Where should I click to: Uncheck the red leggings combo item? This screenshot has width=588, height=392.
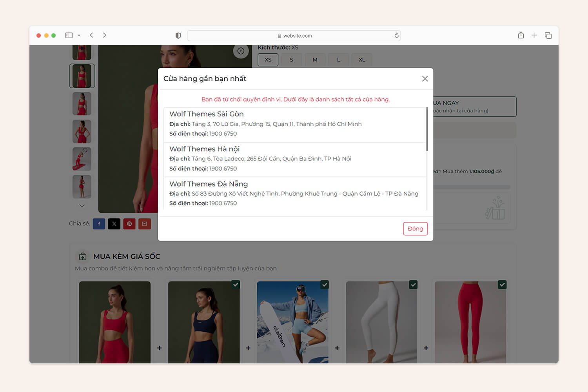pyautogui.click(x=502, y=285)
